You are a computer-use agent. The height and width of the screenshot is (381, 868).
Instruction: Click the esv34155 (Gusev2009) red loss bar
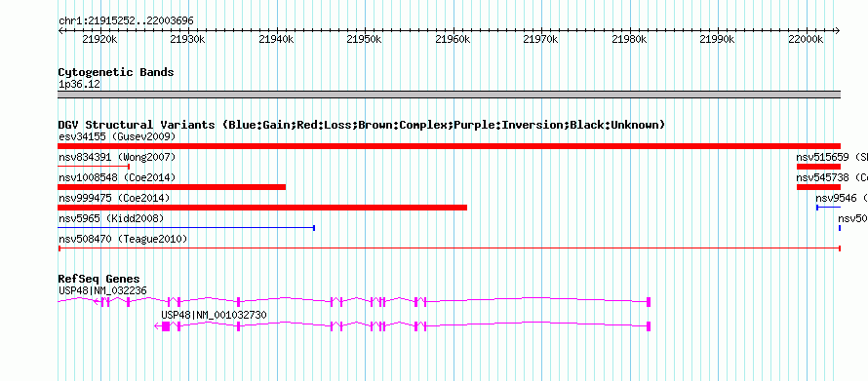pos(449,146)
